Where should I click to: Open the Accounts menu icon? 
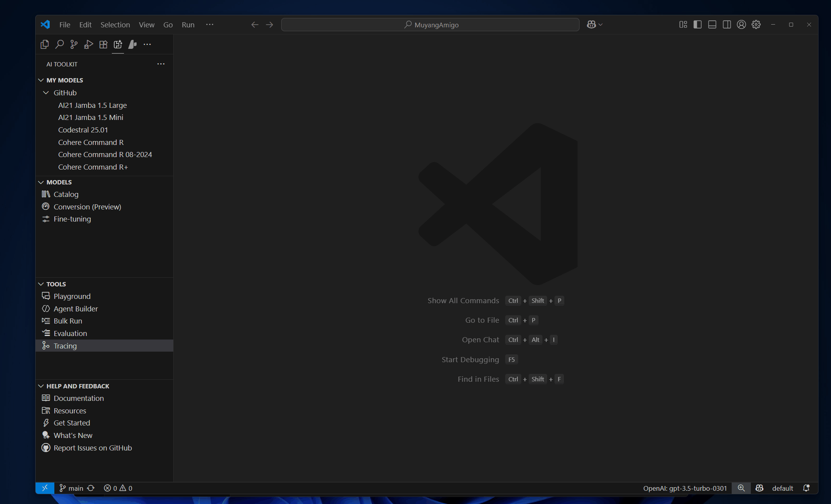741,25
